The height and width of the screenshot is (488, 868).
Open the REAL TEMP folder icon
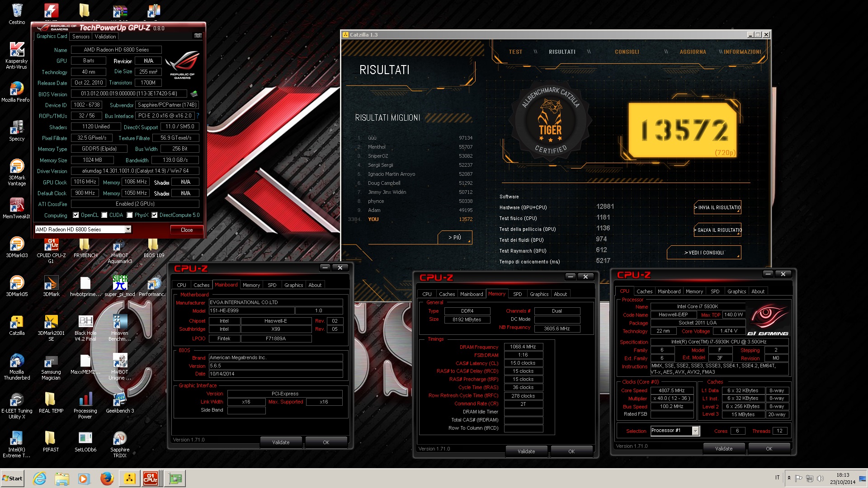(51, 403)
